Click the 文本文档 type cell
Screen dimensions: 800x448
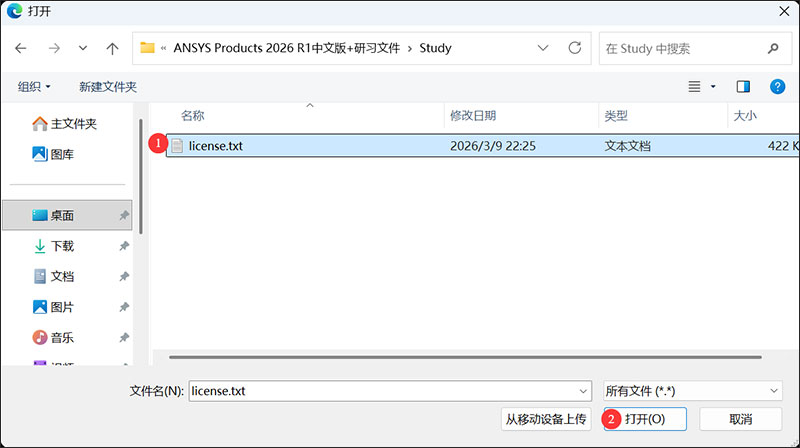[x=628, y=146]
